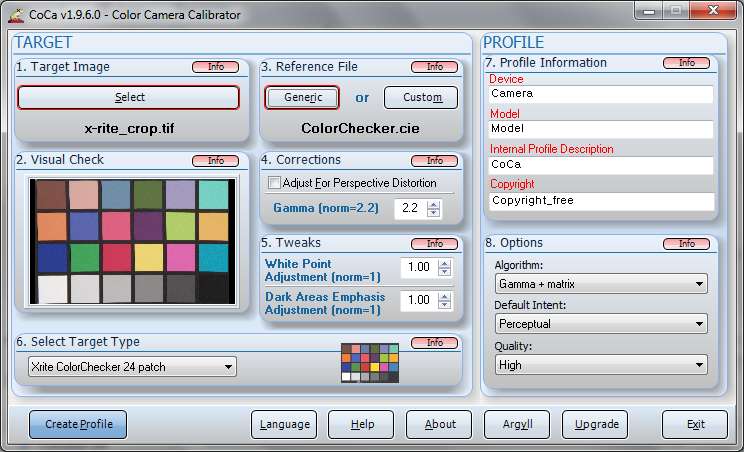Open the target type dropdown list
The image size is (744, 452).
point(132,367)
